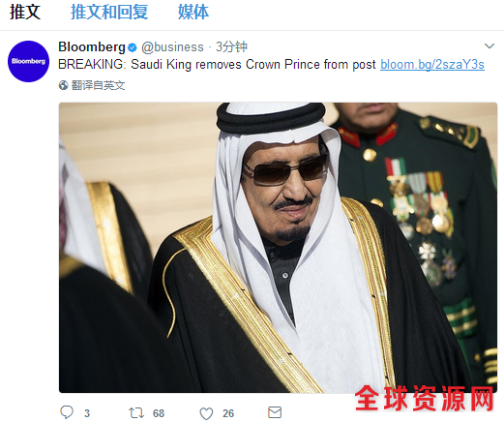The image size is (504, 422).
Task: Click the globe translate icon
Action: [63, 85]
